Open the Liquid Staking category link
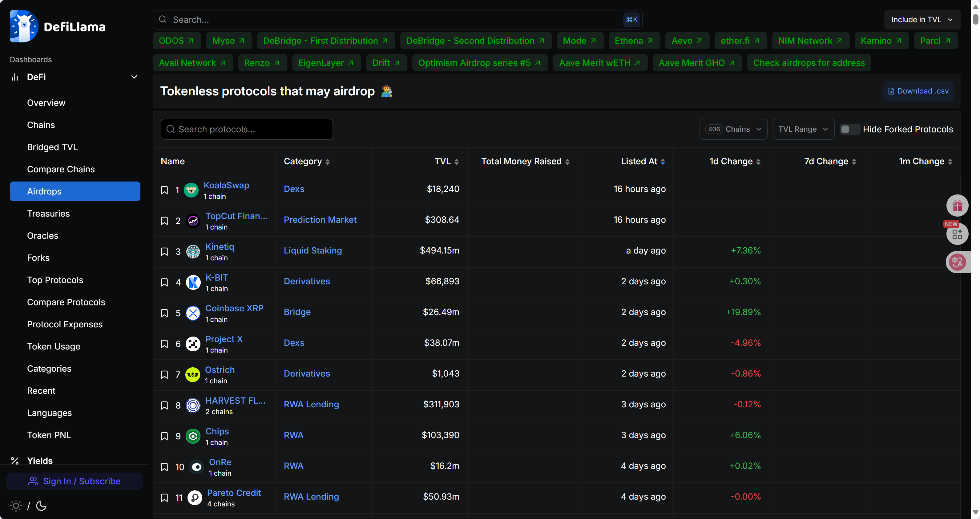Viewport: 980px width, 519px height. pyautogui.click(x=313, y=250)
